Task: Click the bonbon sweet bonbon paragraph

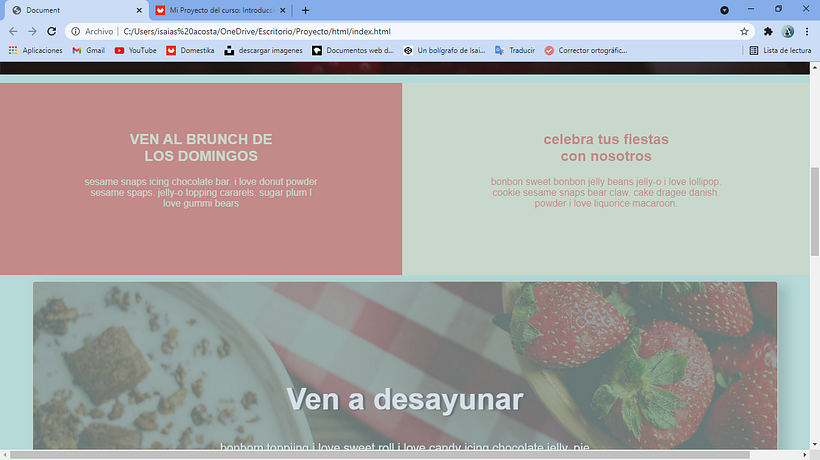Action: pos(606,192)
